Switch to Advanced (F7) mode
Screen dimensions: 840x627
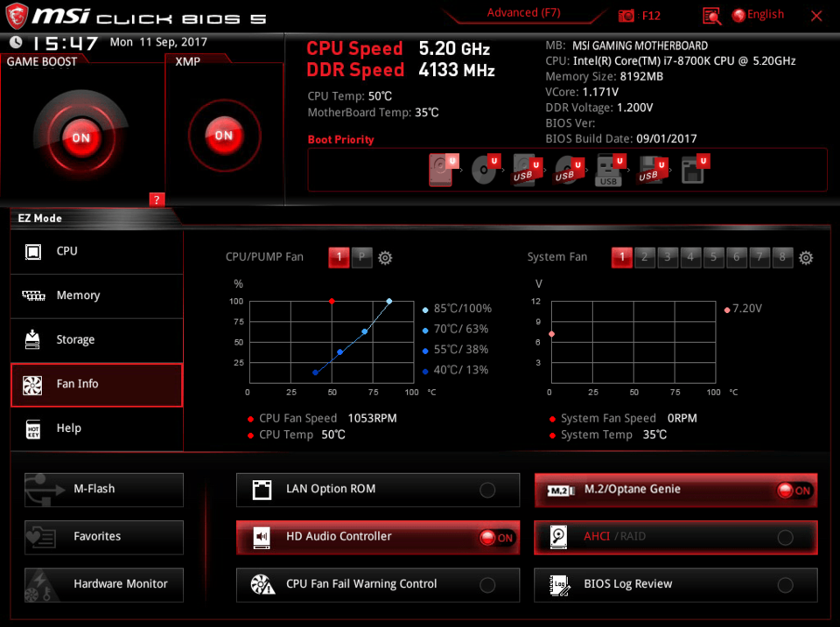pyautogui.click(x=523, y=13)
